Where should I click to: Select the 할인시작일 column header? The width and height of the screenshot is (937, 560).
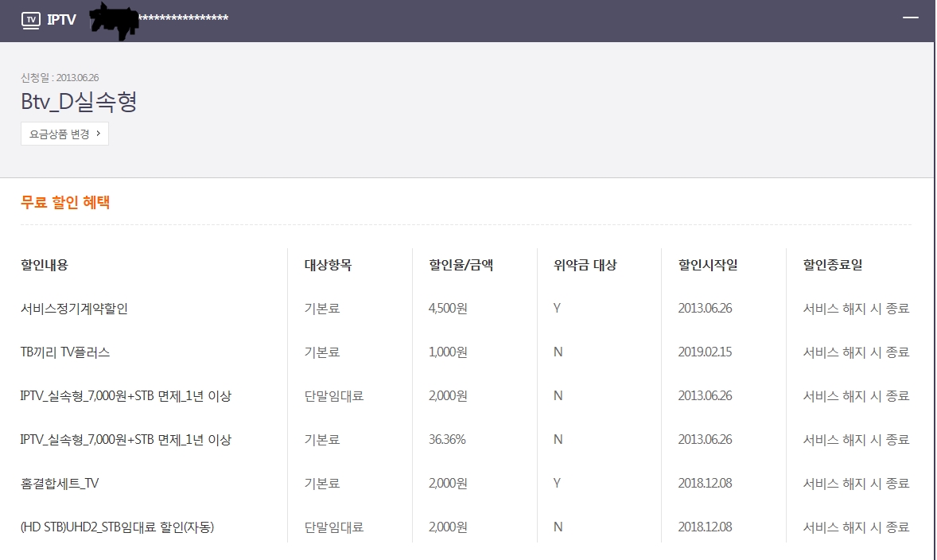pyautogui.click(x=708, y=265)
